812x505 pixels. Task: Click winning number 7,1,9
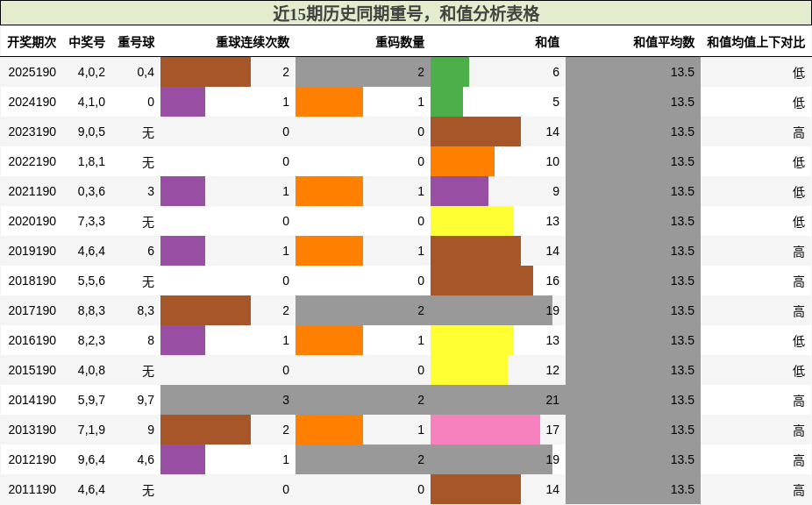[92, 430]
